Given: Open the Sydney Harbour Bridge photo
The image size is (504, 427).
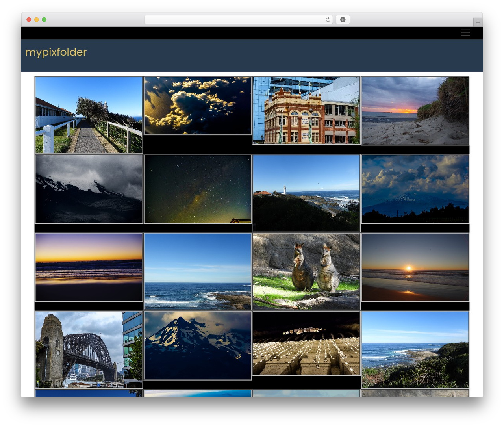Looking at the screenshot, I should pyautogui.click(x=89, y=349).
